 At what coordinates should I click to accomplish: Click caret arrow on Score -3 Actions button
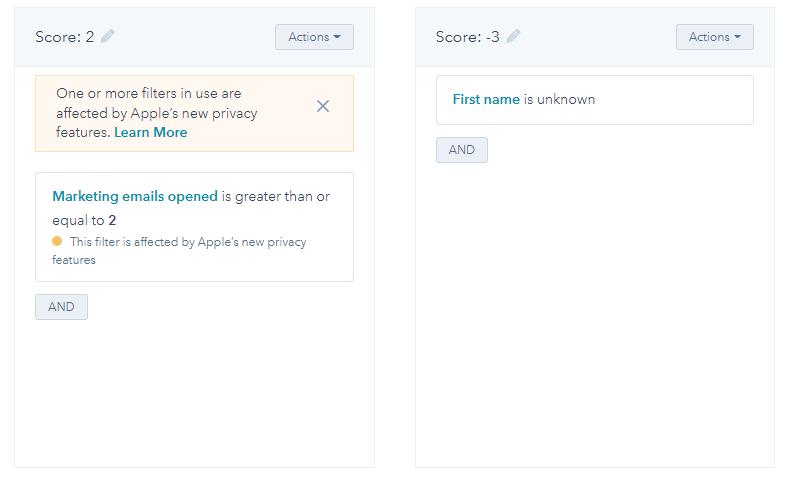(737, 37)
